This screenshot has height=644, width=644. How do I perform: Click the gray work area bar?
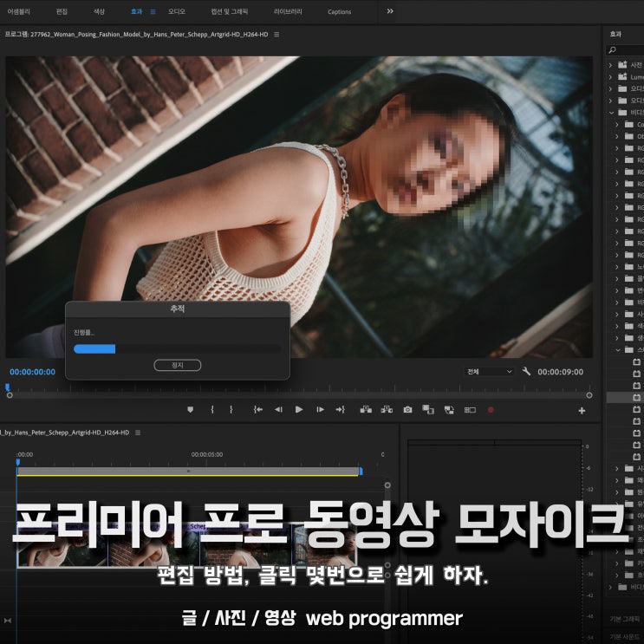(188, 472)
